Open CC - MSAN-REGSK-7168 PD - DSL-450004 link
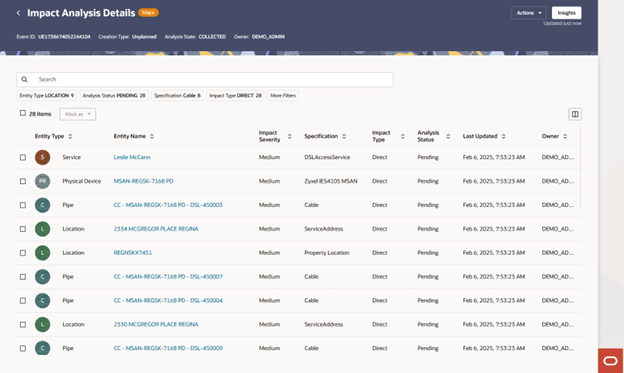This screenshot has width=624, height=373. (168, 301)
